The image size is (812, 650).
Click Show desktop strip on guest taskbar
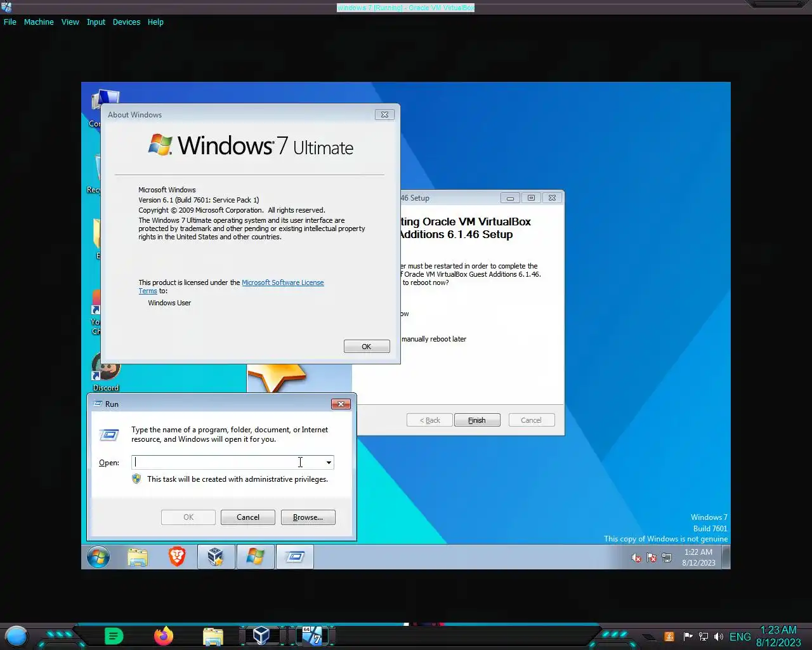[x=726, y=557]
